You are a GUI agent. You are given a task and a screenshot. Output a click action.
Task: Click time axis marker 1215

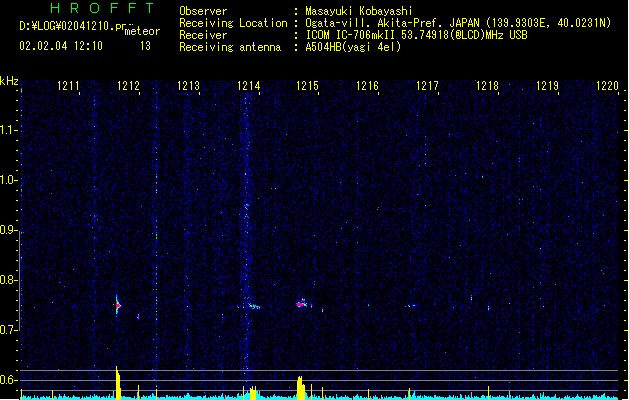pos(307,86)
